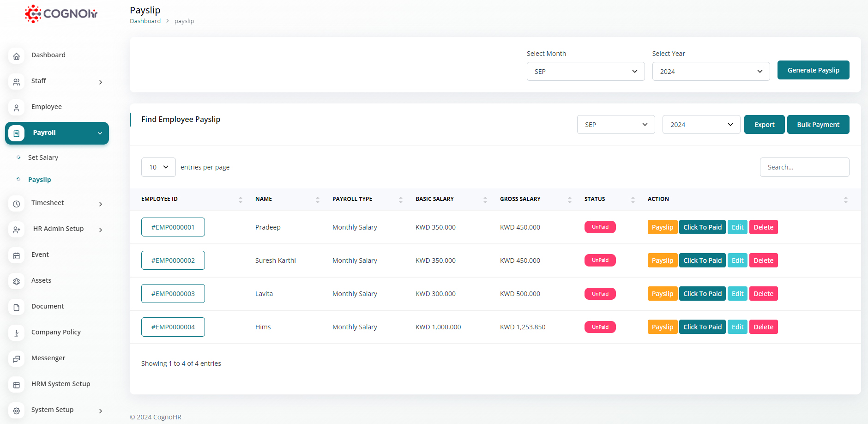Image resolution: width=868 pixels, height=424 pixels.
Task: Open Set Salary submenu item
Action: click(x=43, y=157)
